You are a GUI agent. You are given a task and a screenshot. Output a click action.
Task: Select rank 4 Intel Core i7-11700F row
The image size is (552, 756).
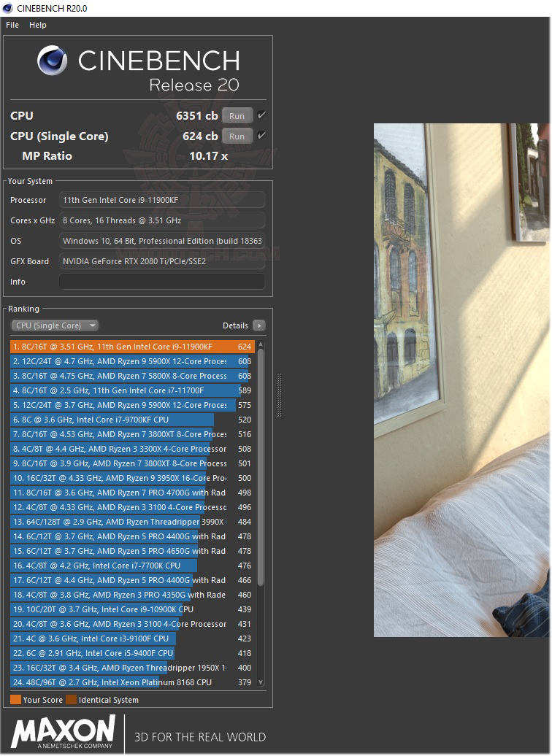click(132, 390)
